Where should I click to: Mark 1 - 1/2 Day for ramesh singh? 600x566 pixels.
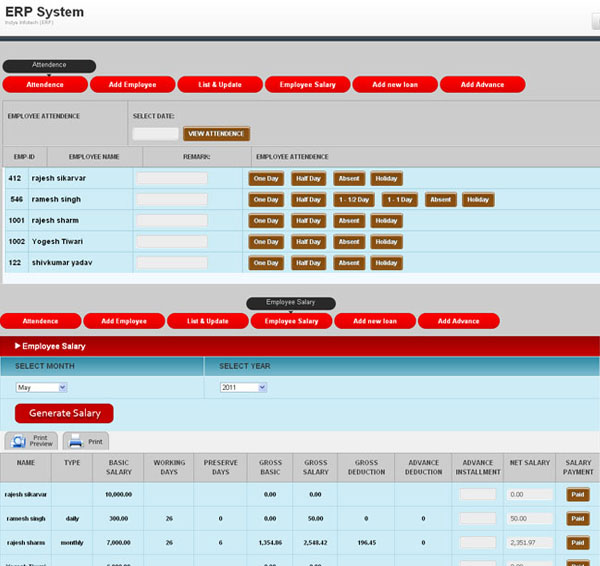(x=354, y=200)
